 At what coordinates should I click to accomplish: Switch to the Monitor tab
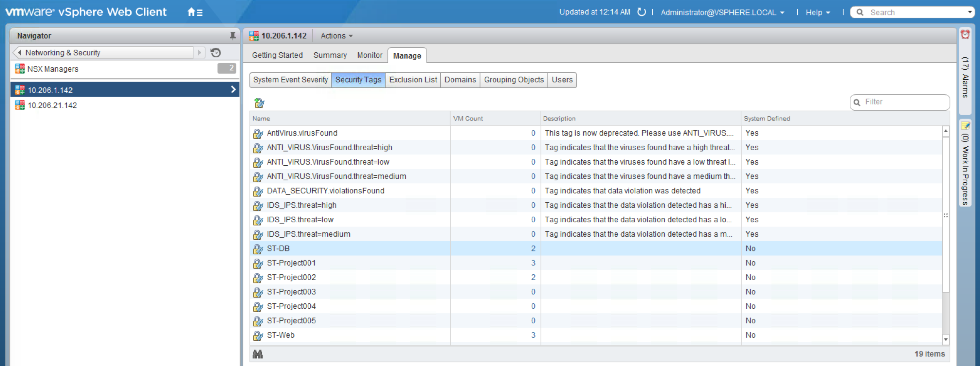(370, 55)
